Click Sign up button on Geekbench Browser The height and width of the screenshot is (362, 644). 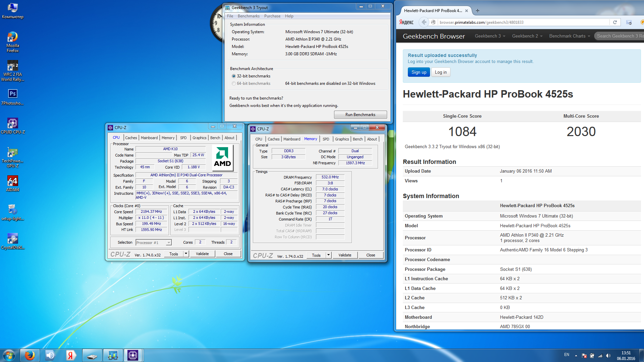pyautogui.click(x=419, y=72)
